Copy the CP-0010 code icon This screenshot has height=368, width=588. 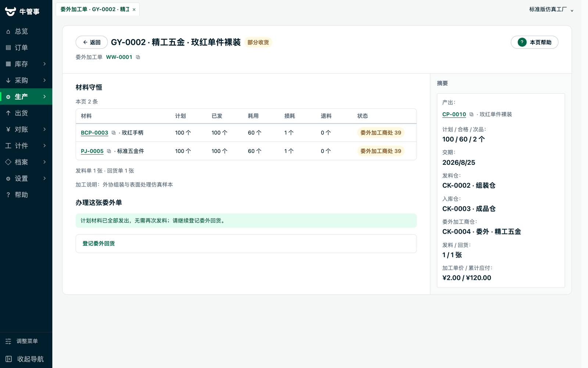[x=472, y=114]
